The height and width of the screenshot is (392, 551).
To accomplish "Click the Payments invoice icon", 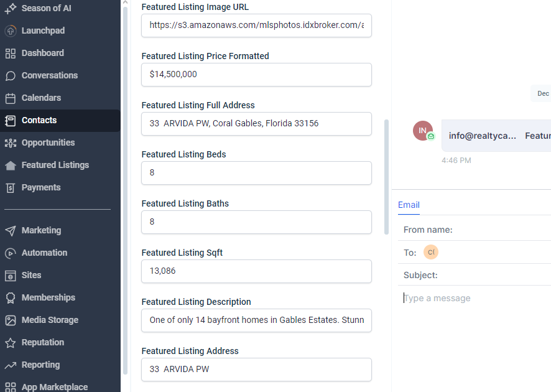I will pyautogui.click(x=11, y=187).
